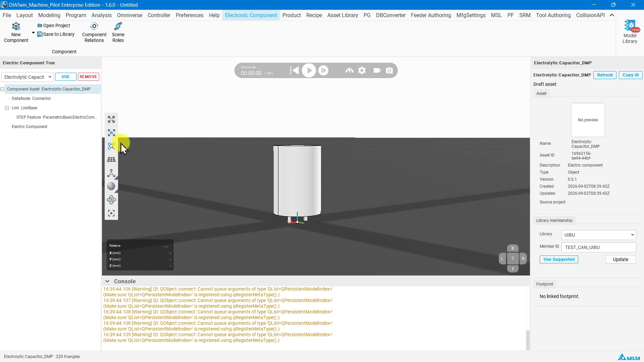The width and height of the screenshot is (644, 362).
Task: Rewind simulation to the start
Action: 294,70
